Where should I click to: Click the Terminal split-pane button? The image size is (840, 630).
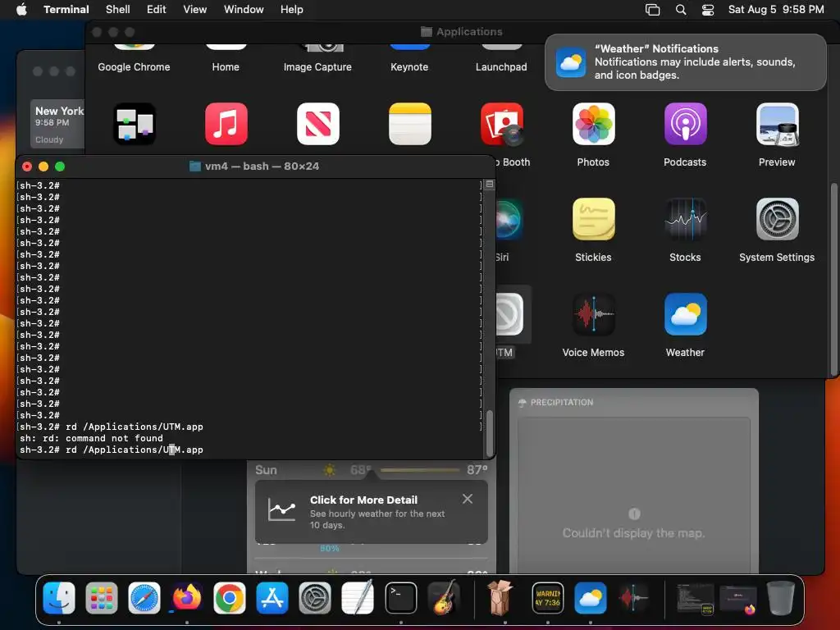pos(489,185)
